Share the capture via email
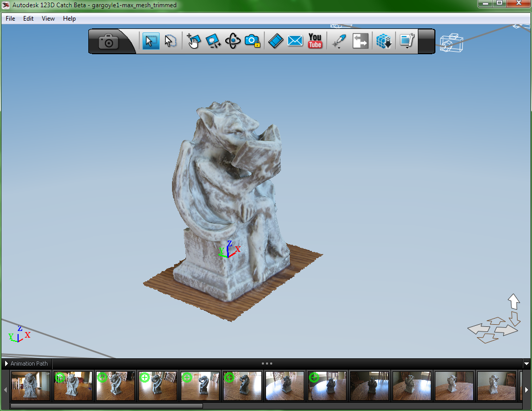 pyautogui.click(x=295, y=41)
